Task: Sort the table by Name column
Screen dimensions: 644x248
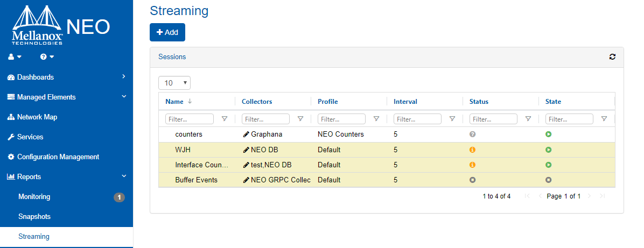Action: pos(175,101)
